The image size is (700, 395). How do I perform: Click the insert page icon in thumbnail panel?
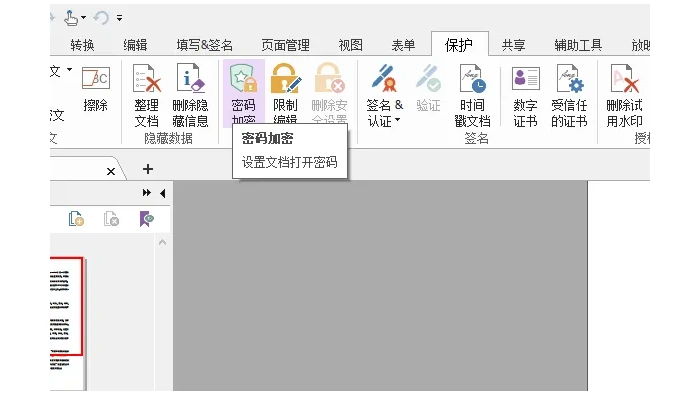(x=76, y=219)
